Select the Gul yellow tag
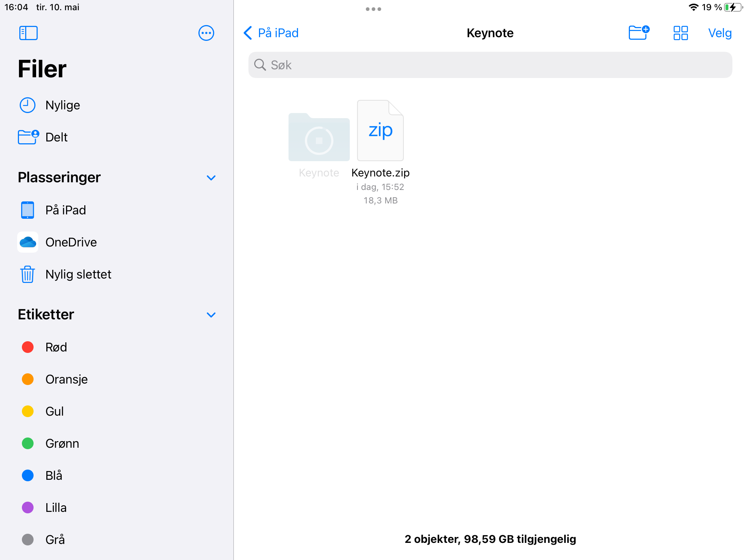 click(117, 411)
